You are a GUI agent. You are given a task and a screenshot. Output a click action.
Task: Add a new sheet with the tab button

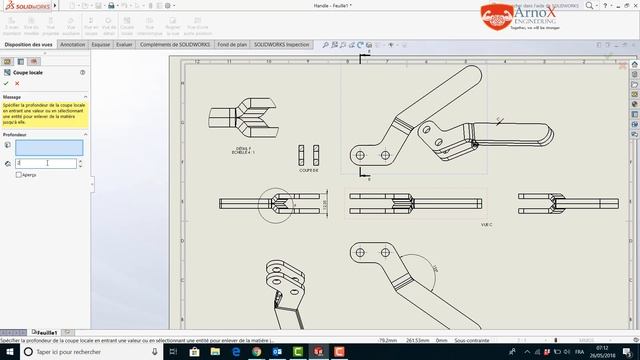tap(68, 333)
